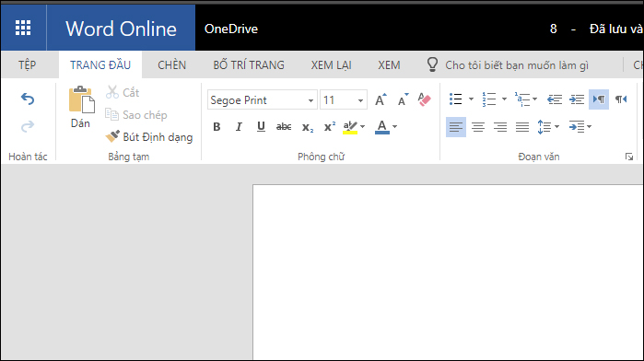Open the Segoe Print font name dropdown
This screenshot has width=644, height=361.
(x=310, y=100)
